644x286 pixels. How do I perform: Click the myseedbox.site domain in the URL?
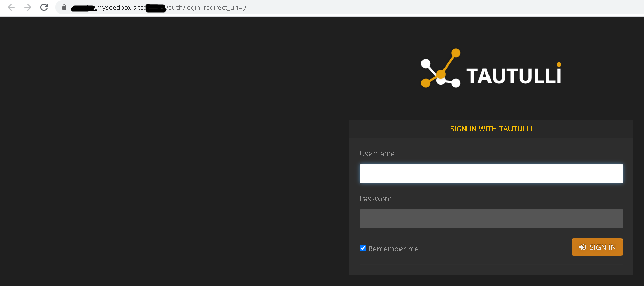pos(121,8)
